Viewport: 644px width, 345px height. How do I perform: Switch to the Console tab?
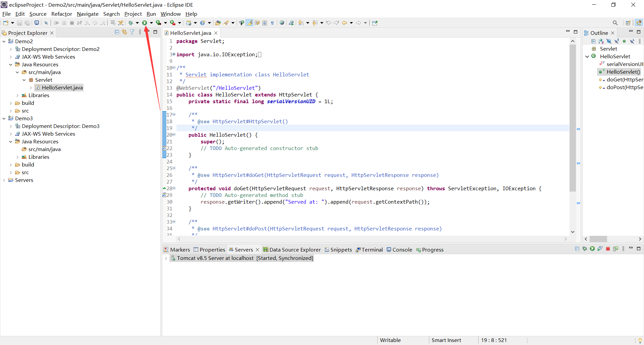(x=399, y=250)
